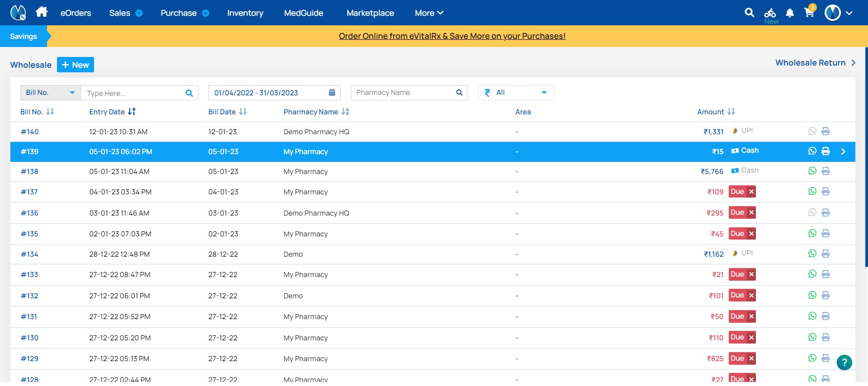Click the page vertical scrollbar
Viewport: 868px width, 386px height.
click(x=866, y=157)
